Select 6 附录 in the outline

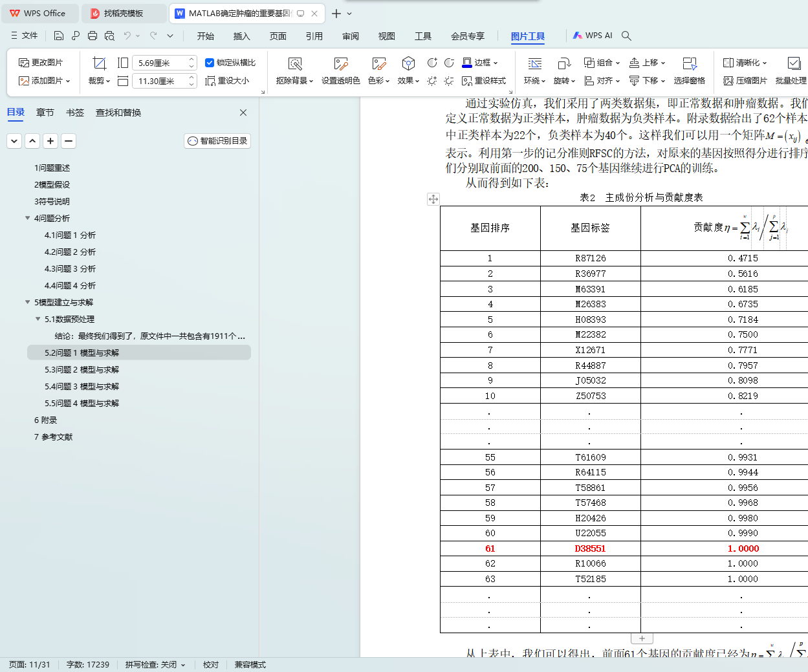point(45,420)
